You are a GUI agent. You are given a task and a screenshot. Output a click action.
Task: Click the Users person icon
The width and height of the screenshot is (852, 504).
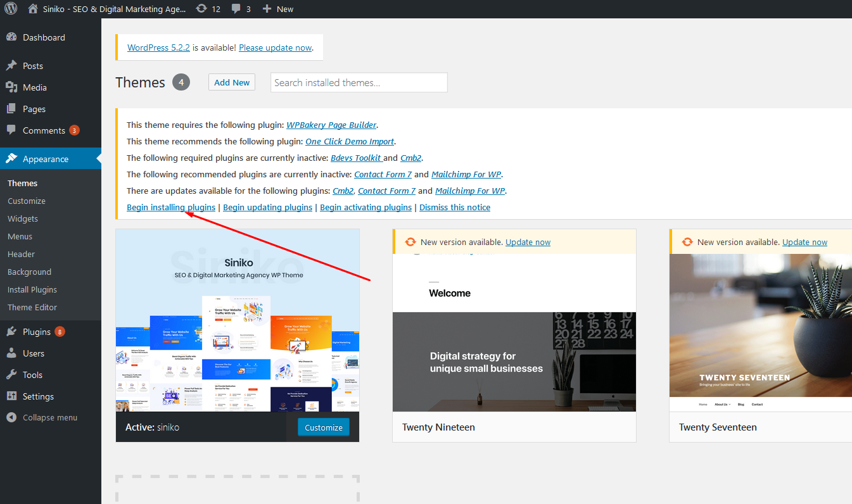click(x=11, y=353)
